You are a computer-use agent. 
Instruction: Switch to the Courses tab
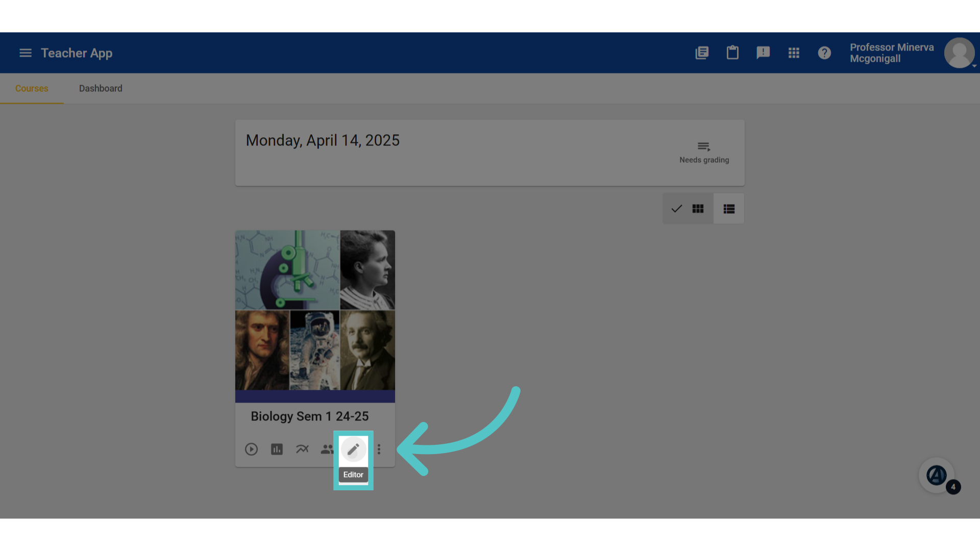(x=32, y=88)
